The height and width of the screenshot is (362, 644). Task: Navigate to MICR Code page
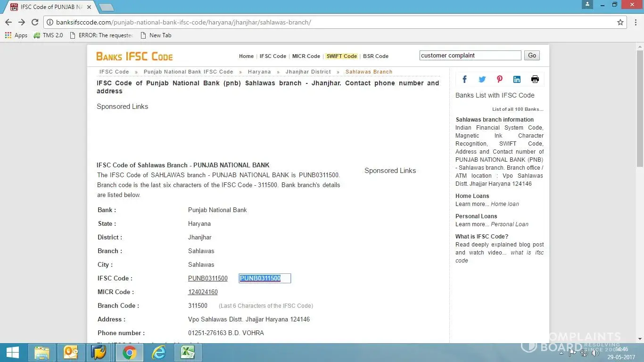[306, 56]
